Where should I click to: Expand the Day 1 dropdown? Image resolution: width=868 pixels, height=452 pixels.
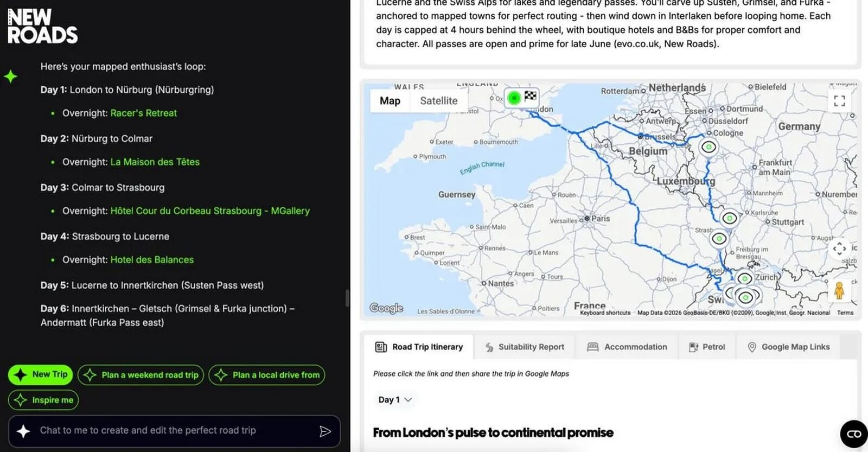[x=395, y=400]
